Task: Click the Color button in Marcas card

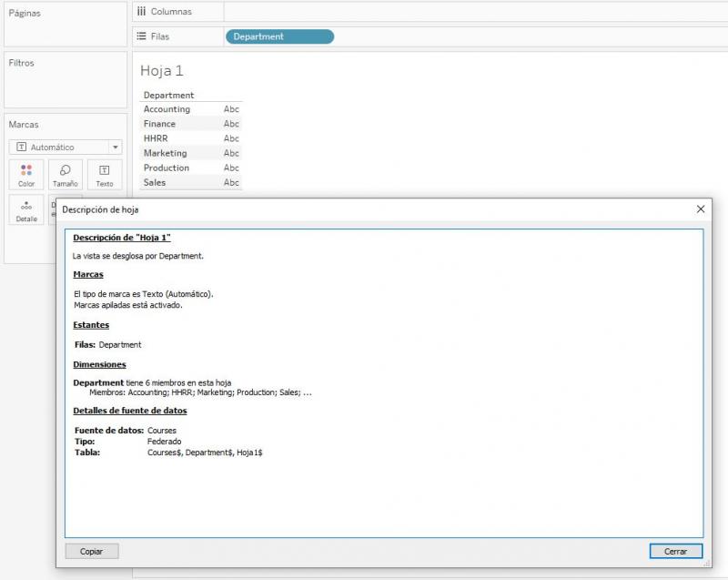Action: tap(26, 175)
